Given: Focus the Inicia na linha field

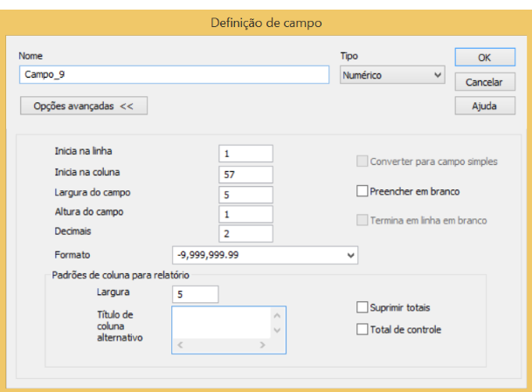Looking at the screenshot, I should (245, 154).
